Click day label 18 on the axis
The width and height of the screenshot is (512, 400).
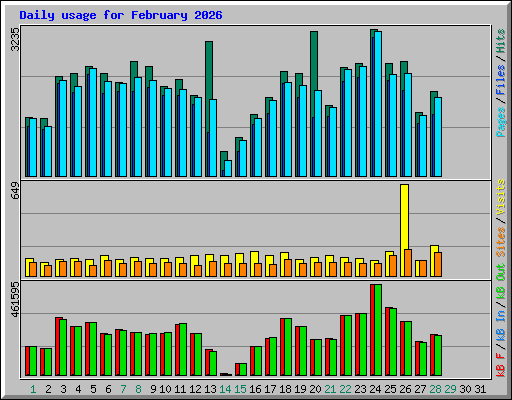(285, 389)
